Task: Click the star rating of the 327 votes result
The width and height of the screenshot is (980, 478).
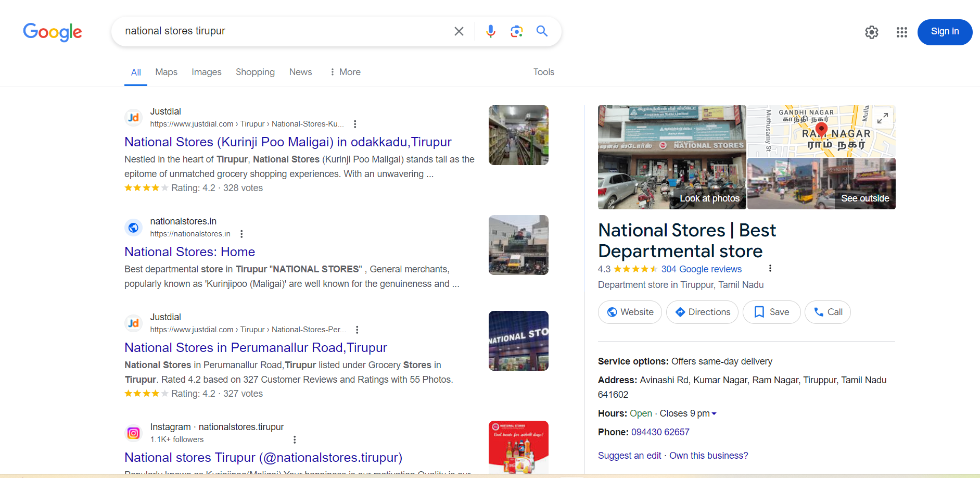Action: 146,394
